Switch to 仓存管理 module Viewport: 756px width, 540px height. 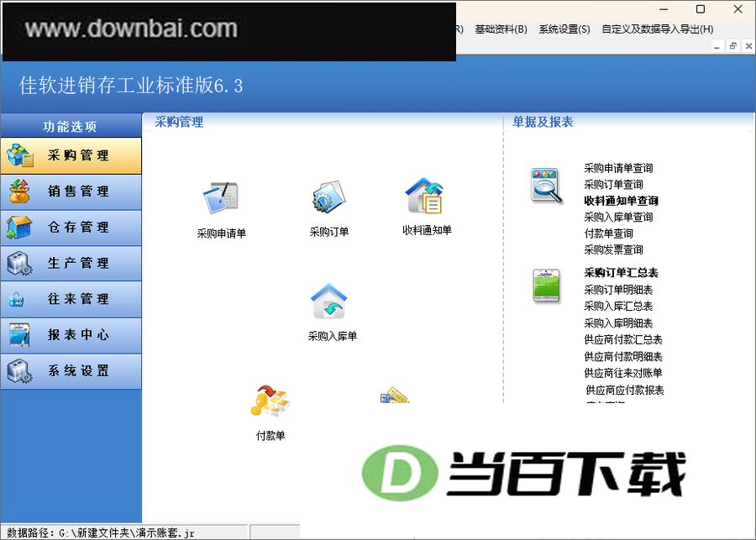coord(71,228)
